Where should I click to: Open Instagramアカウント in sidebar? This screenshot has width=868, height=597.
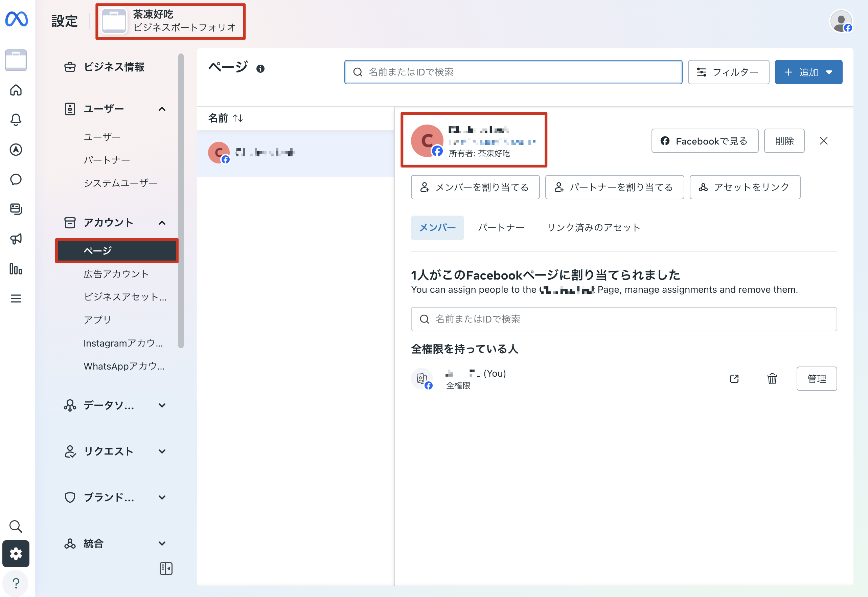tap(123, 343)
